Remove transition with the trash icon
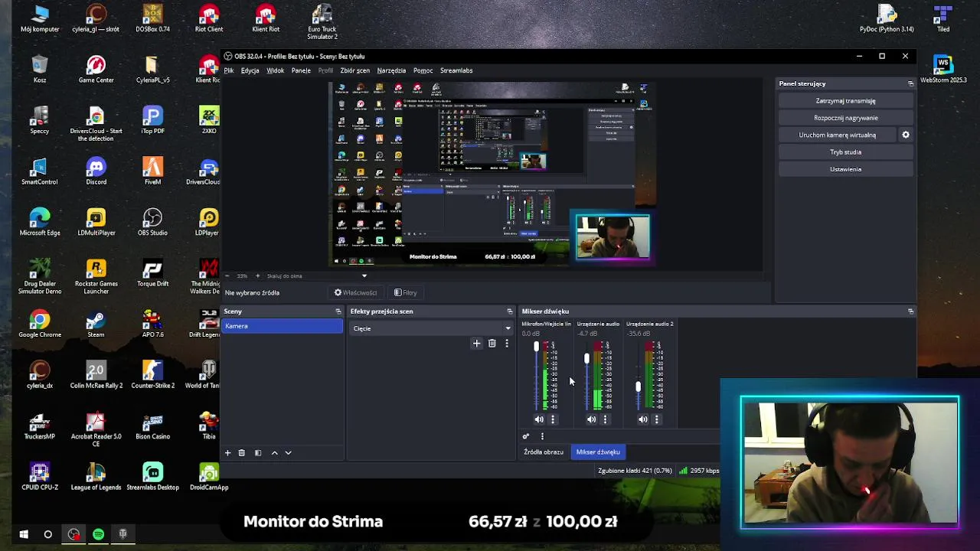The height and width of the screenshot is (551, 980). pos(492,344)
